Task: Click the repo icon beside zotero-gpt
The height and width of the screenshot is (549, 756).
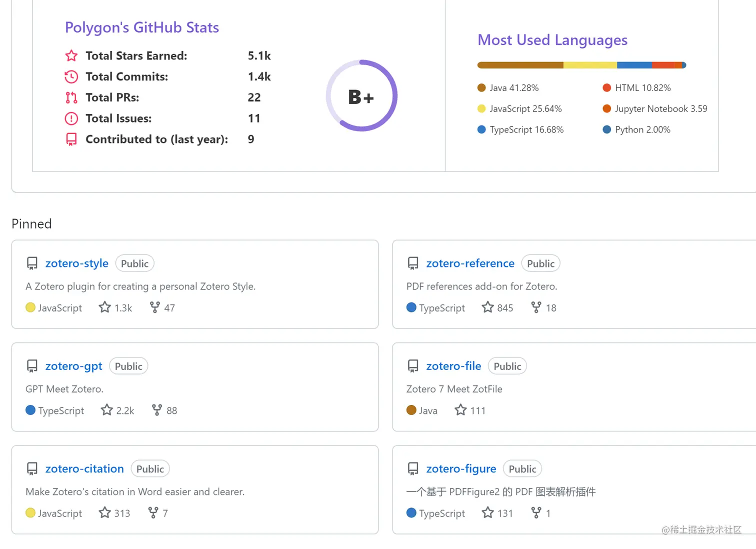Action: [32, 366]
